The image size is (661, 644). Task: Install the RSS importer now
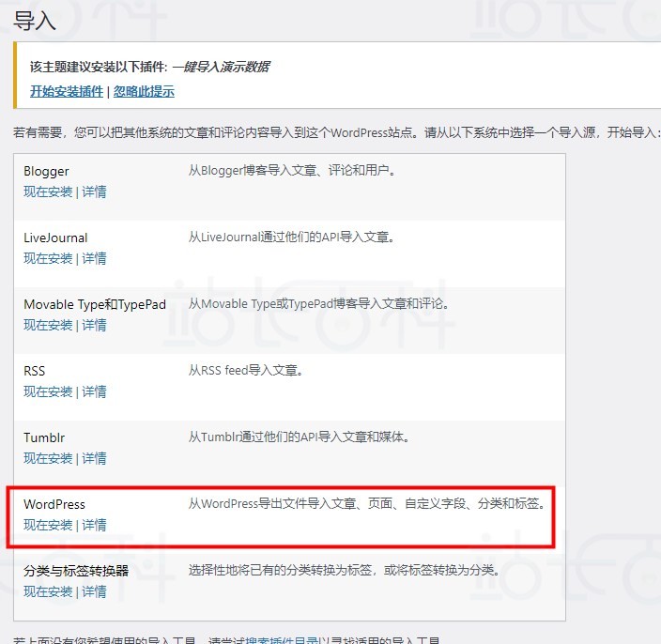(x=48, y=391)
